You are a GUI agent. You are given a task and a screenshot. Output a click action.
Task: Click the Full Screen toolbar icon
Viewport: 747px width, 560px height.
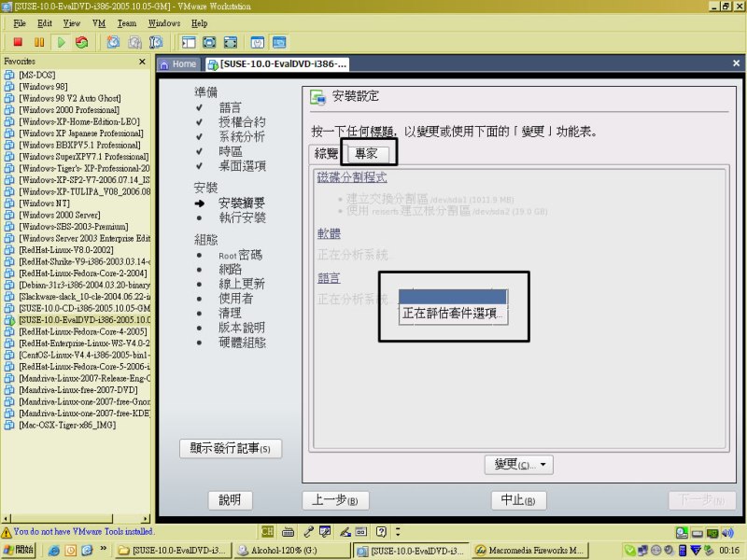click(x=209, y=42)
